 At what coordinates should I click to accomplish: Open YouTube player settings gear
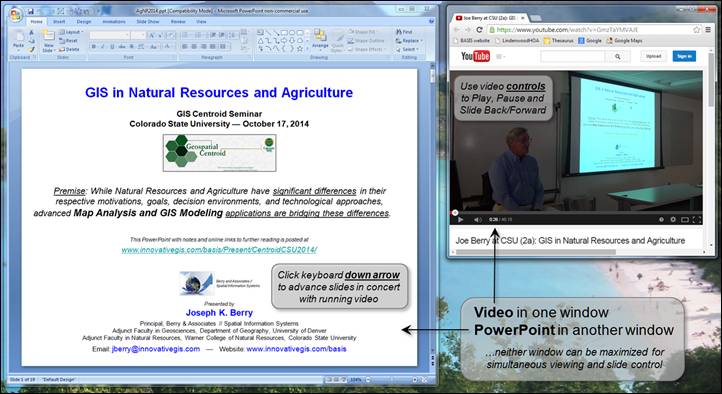point(673,220)
